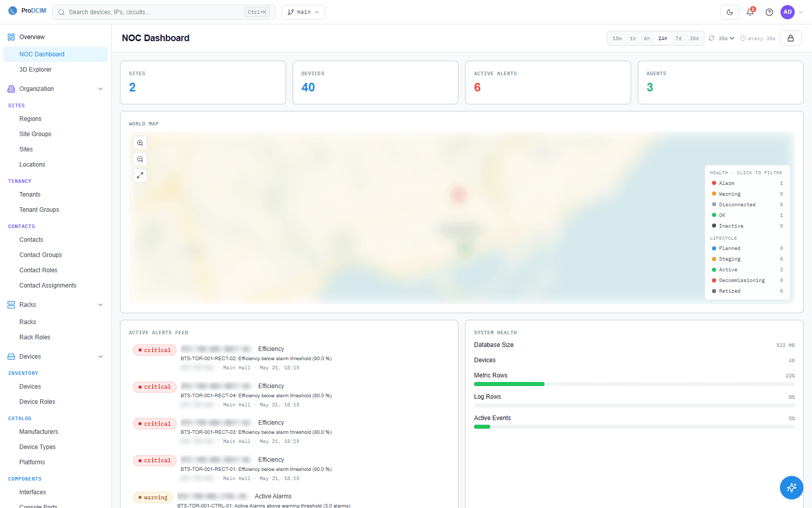The image size is (812, 508).
Task: Click the Organization building icon
Action: coord(11,89)
